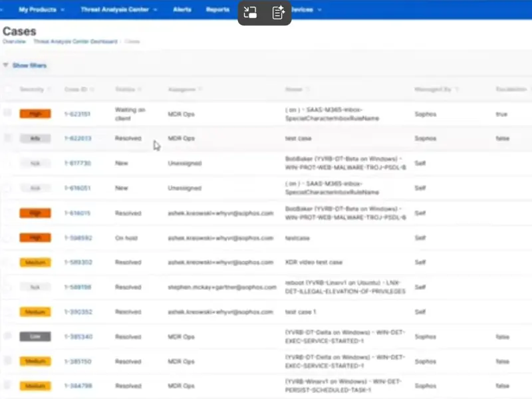532x399 pixels.
Task: Expand the Show filters section
Action: coord(25,66)
